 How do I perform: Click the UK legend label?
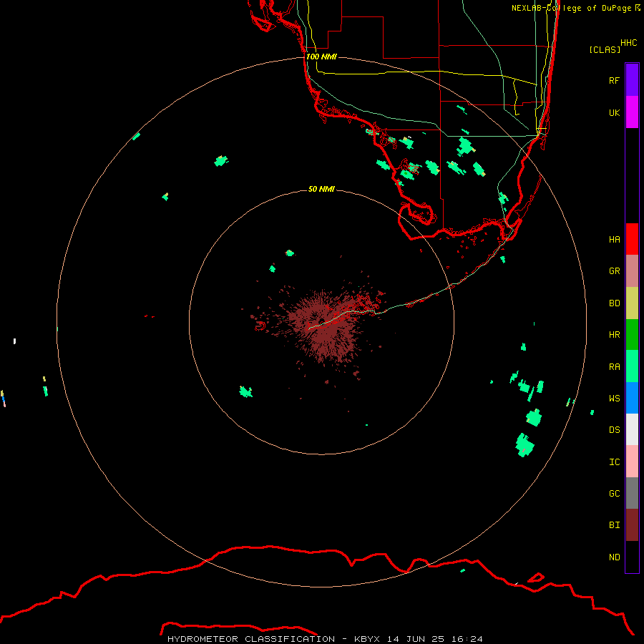[614, 112]
